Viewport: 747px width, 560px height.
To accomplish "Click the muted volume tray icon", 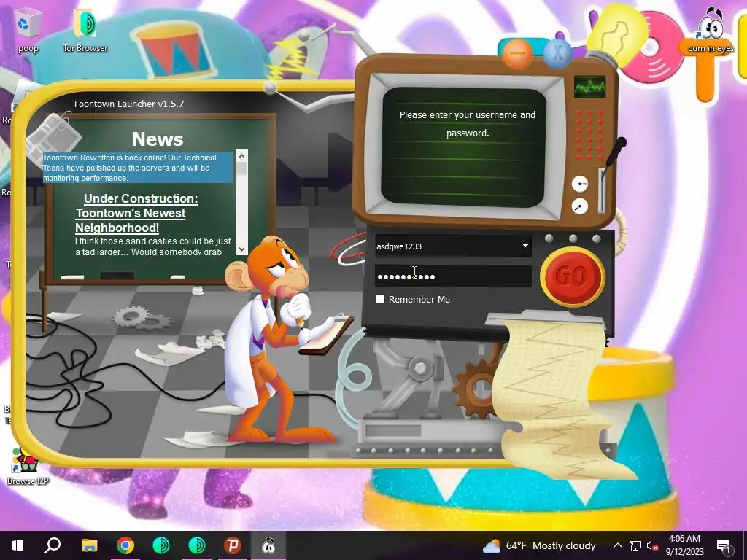I will click(652, 546).
